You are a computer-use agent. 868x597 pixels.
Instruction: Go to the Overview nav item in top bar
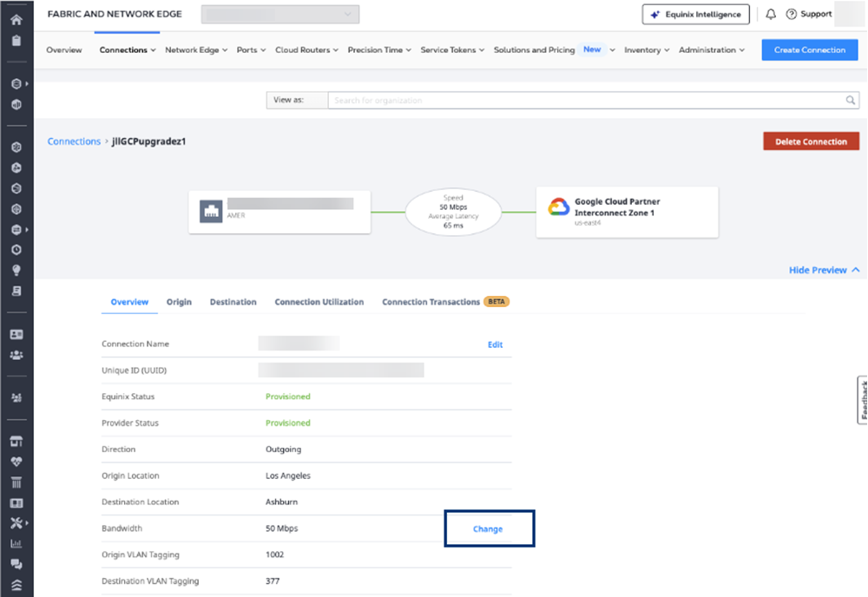(x=64, y=49)
